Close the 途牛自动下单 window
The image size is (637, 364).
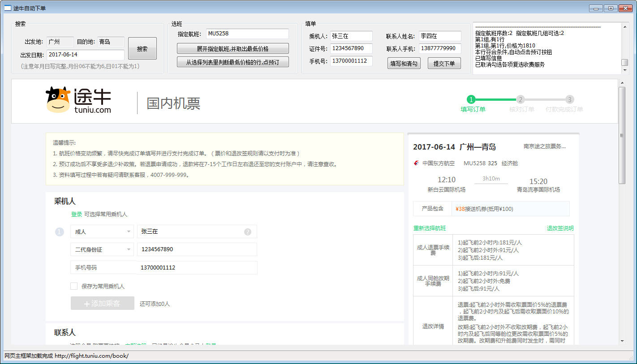(625, 8)
